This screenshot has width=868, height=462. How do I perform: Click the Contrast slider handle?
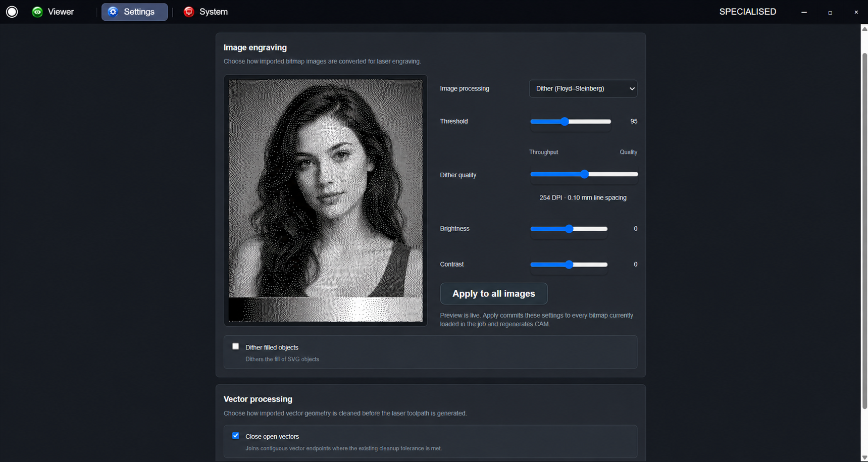point(569,265)
